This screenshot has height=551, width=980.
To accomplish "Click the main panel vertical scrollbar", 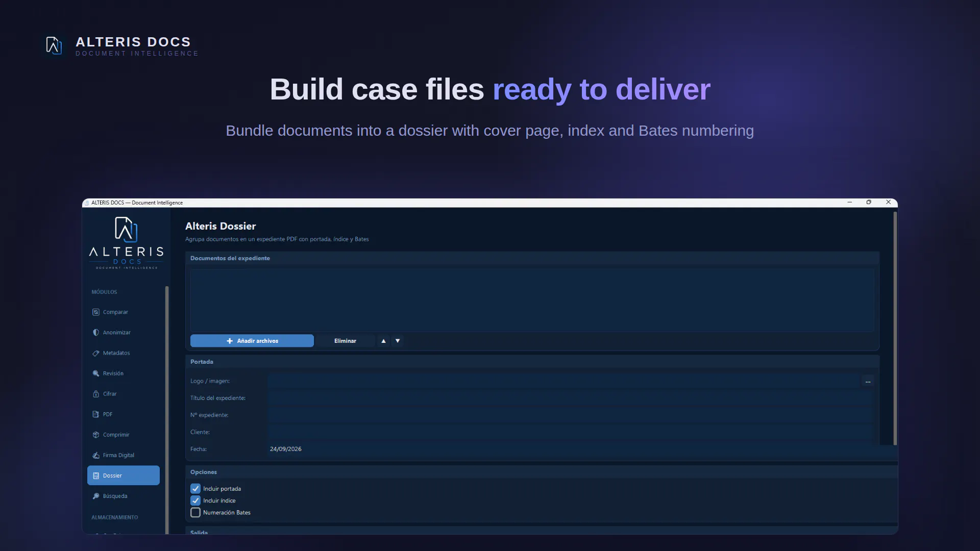I will [x=895, y=328].
